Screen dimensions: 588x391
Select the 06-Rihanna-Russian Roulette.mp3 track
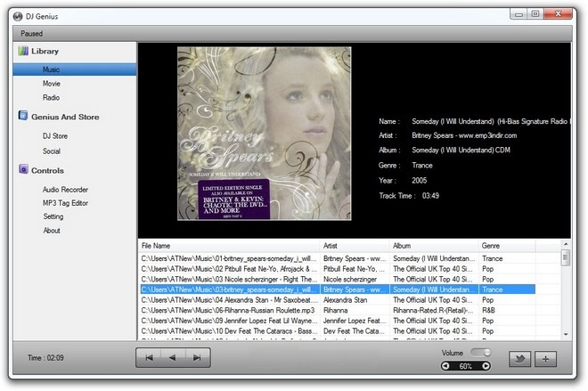[x=338, y=311]
